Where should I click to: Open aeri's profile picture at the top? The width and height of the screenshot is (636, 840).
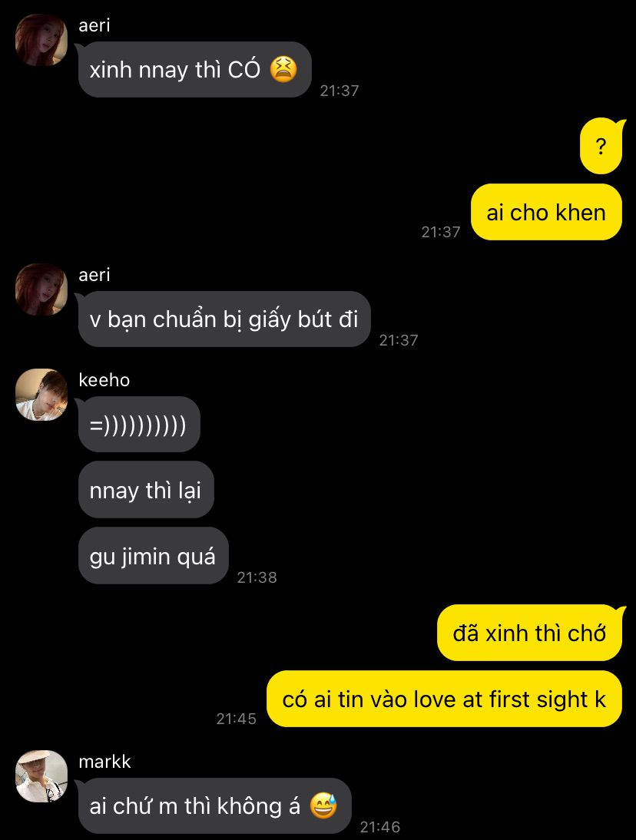click(41, 40)
